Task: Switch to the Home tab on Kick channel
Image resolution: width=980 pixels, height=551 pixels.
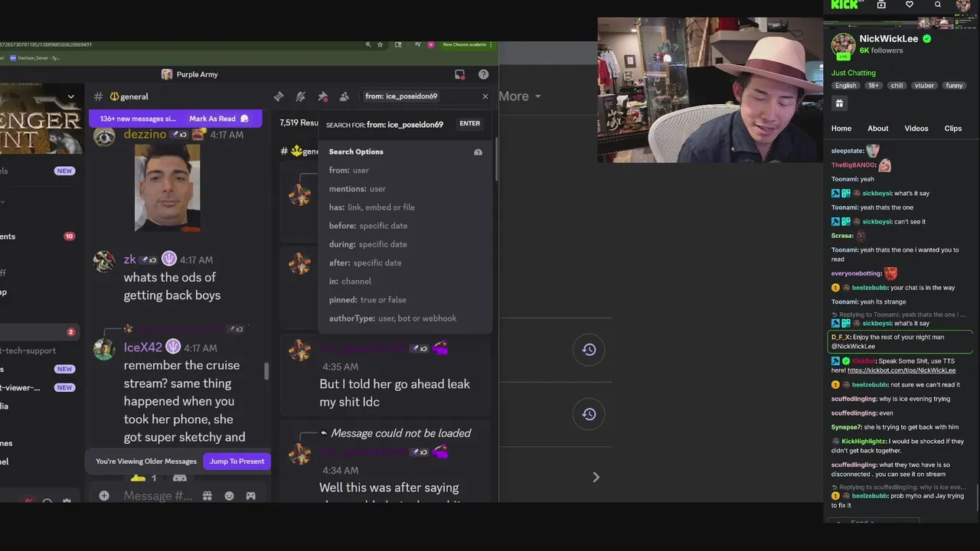Action: (841, 129)
